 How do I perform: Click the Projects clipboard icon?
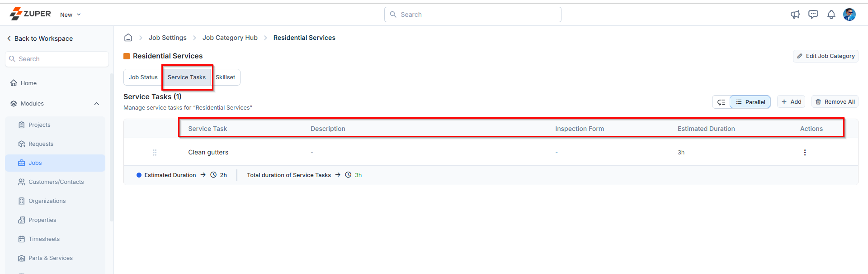(21, 125)
